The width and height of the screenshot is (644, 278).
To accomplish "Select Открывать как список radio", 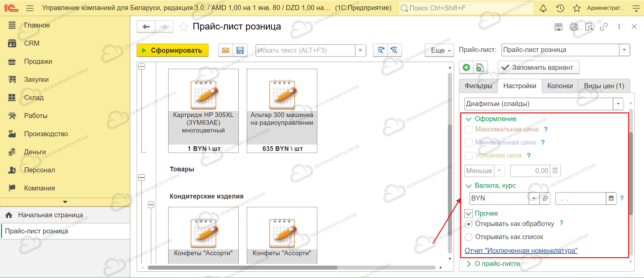I will tap(468, 237).
